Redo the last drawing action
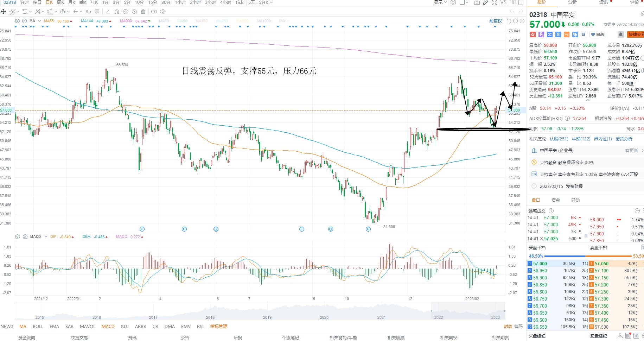The image size is (644, 341). click(521, 12)
